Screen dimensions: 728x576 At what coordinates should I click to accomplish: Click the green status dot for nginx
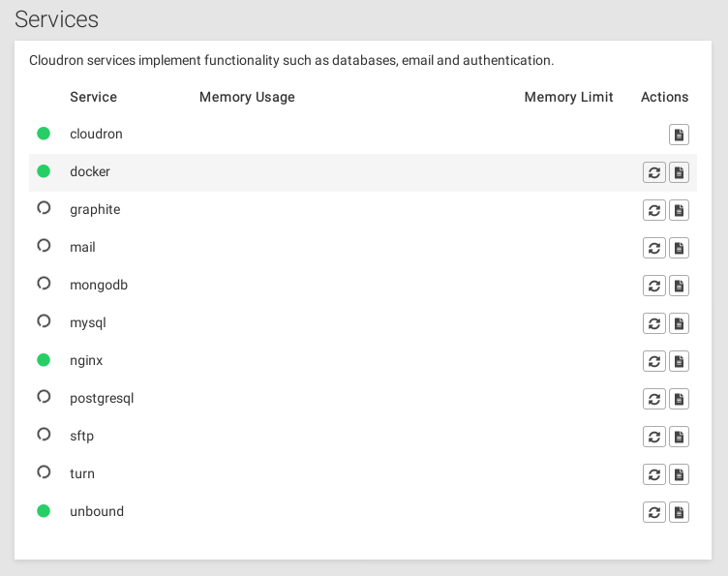point(44,360)
